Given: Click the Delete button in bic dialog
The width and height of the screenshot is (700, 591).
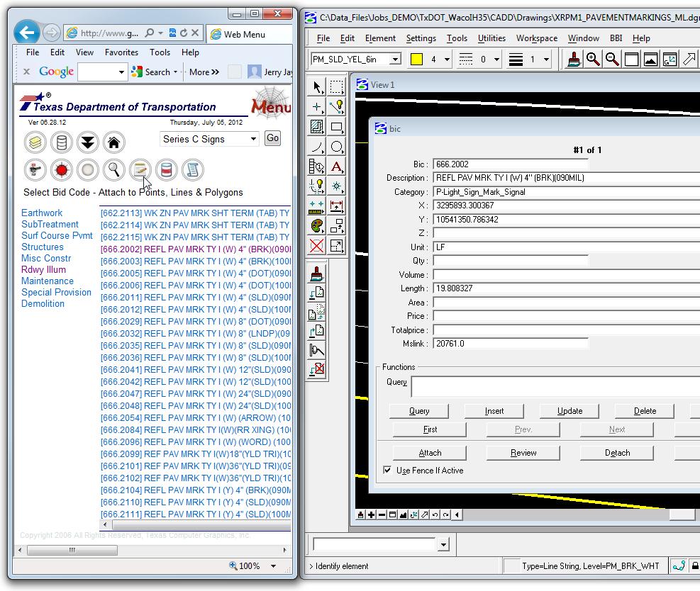Looking at the screenshot, I should (x=644, y=411).
